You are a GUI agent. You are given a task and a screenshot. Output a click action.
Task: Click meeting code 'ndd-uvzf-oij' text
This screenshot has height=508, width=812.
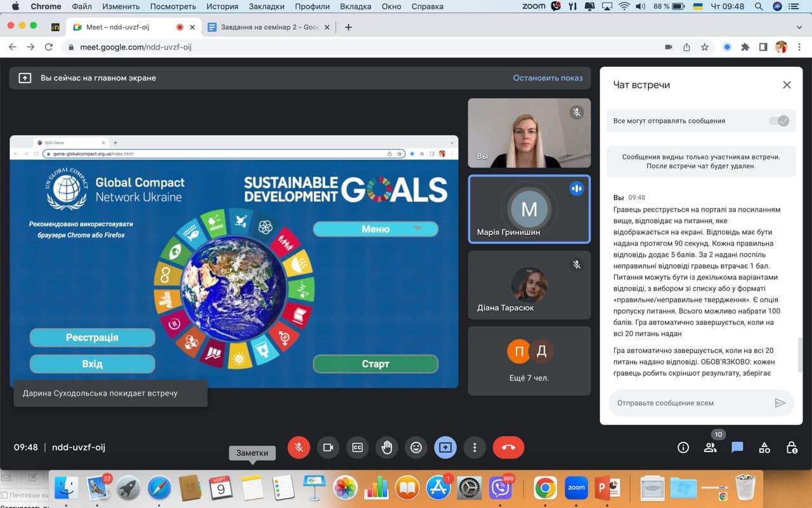coord(79,448)
